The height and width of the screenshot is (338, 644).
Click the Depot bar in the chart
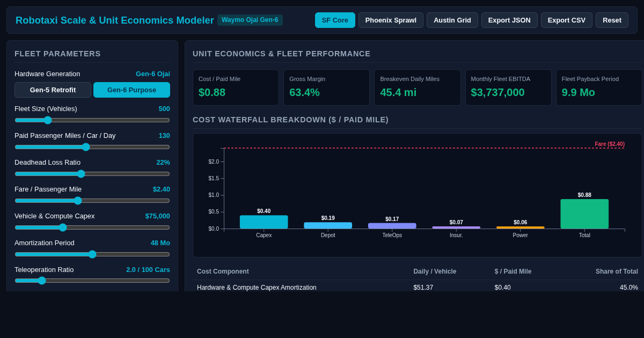pyautogui.click(x=328, y=225)
